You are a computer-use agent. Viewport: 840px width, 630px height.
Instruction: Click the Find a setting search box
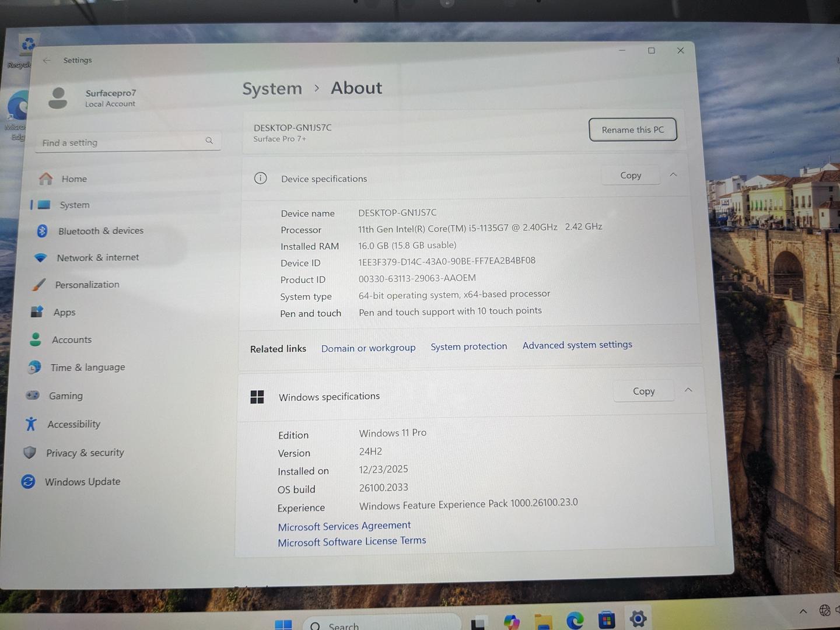(123, 142)
